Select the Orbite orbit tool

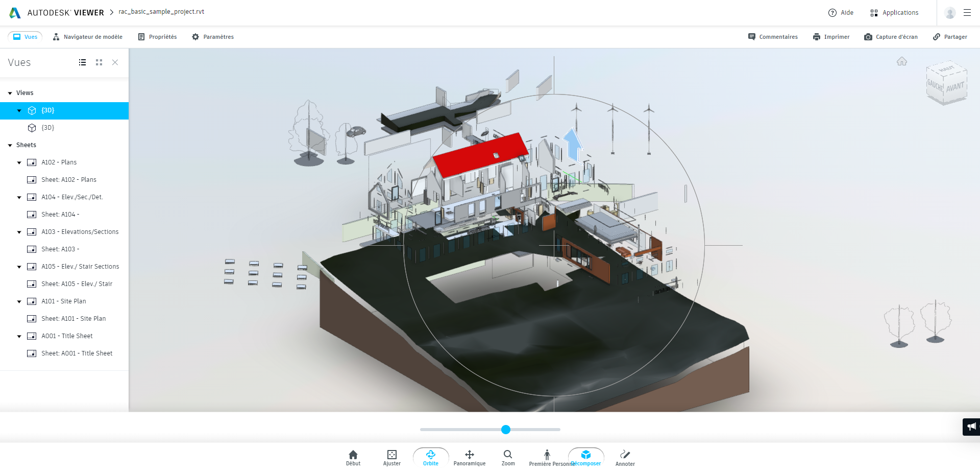point(430,457)
